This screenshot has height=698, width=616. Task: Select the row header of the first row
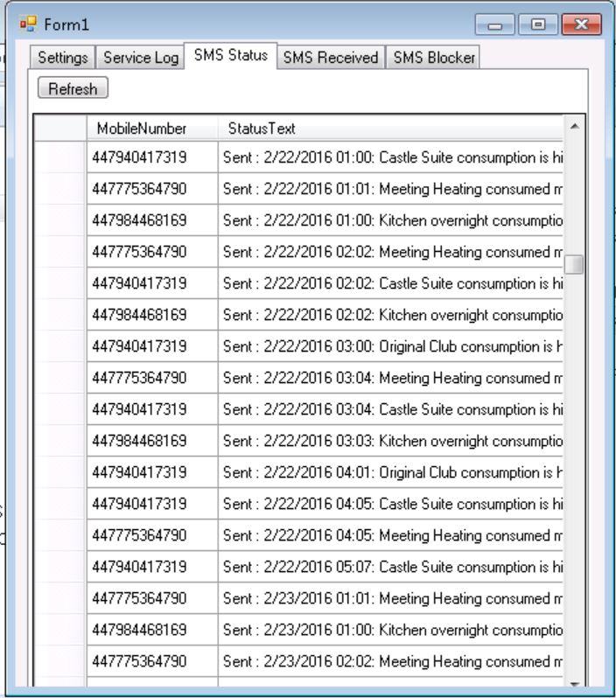[x=60, y=157]
